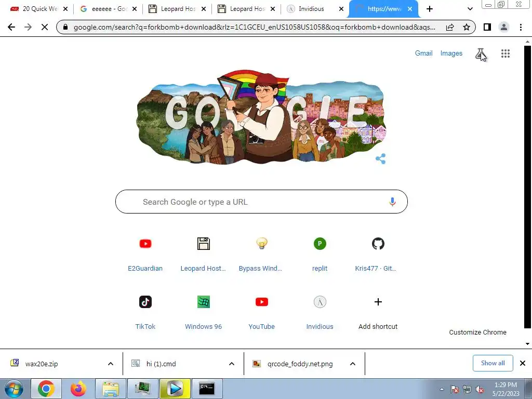Open a new tab with plus button
The image size is (532, 399).
[430, 9]
